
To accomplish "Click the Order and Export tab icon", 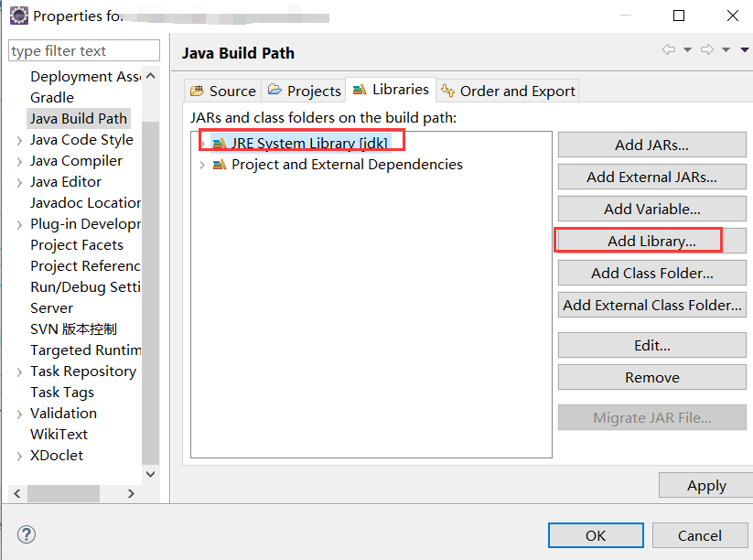I will pos(447,91).
